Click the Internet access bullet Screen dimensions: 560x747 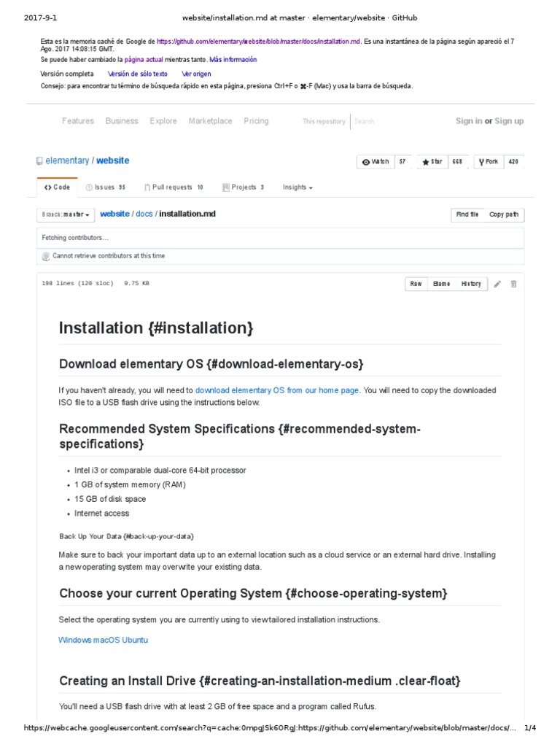[101, 513]
